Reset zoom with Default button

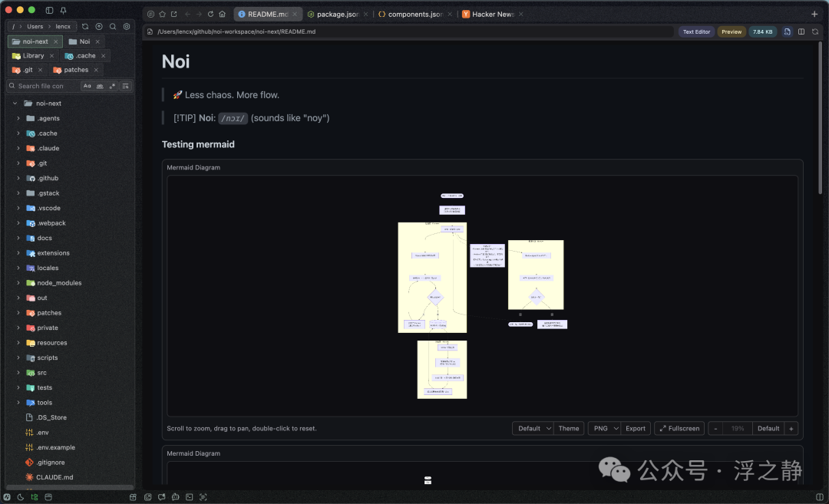768,429
